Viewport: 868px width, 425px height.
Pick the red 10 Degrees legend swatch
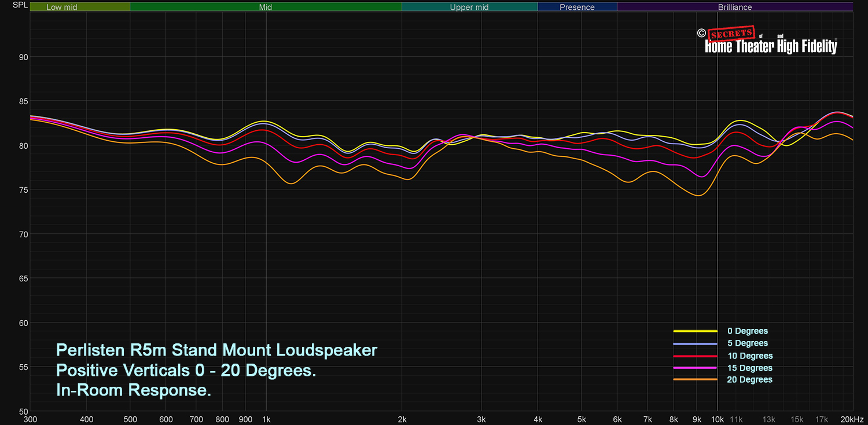[696, 356]
